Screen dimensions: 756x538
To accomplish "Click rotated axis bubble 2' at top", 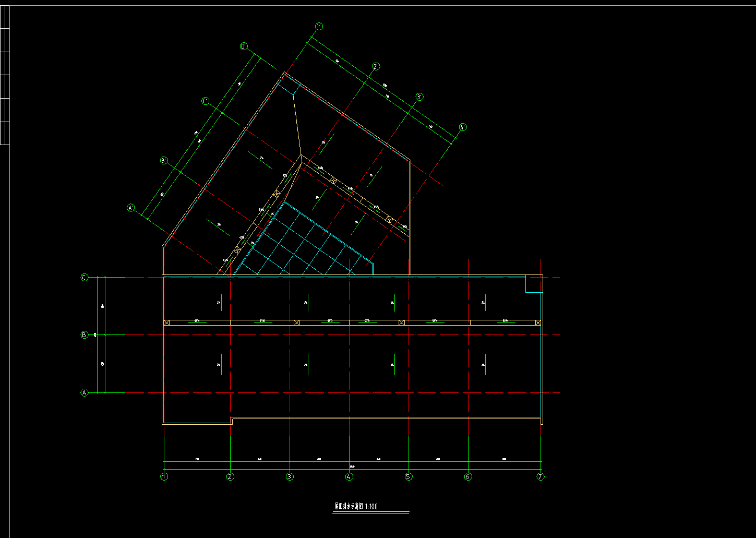I will (x=376, y=66).
